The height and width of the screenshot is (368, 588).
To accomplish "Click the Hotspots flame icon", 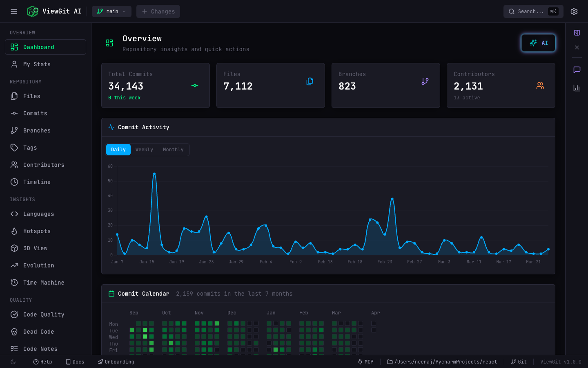I will (13, 231).
